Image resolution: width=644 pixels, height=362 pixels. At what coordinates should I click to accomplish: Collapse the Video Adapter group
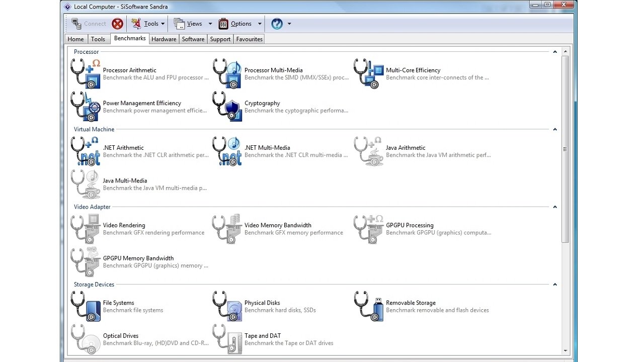[x=555, y=207]
